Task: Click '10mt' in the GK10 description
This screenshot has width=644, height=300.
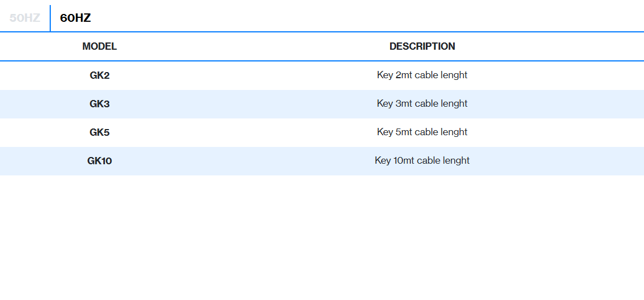Action: click(x=404, y=160)
